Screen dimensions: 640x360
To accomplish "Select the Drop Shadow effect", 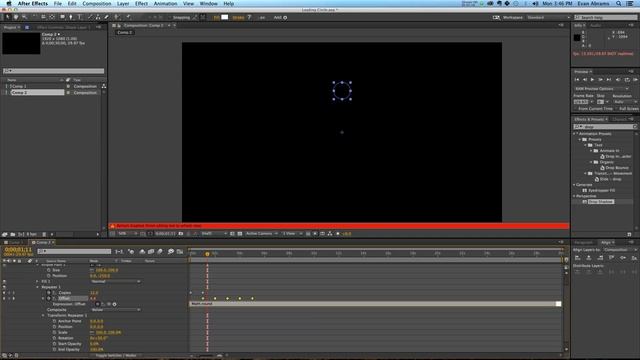I will (600, 202).
